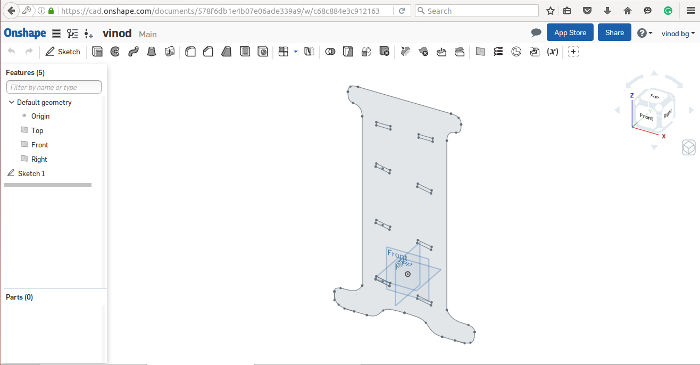Click the Share button
Image resolution: width=700 pixels, height=365 pixels.
[614, 33]
